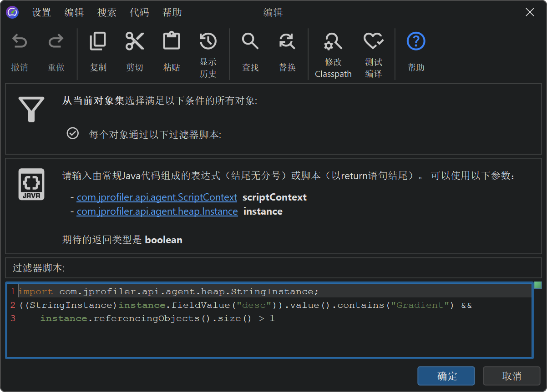Select the Cut (剪切) scissors icon
This screenshot has height=392, width=547.
[135, 42]
